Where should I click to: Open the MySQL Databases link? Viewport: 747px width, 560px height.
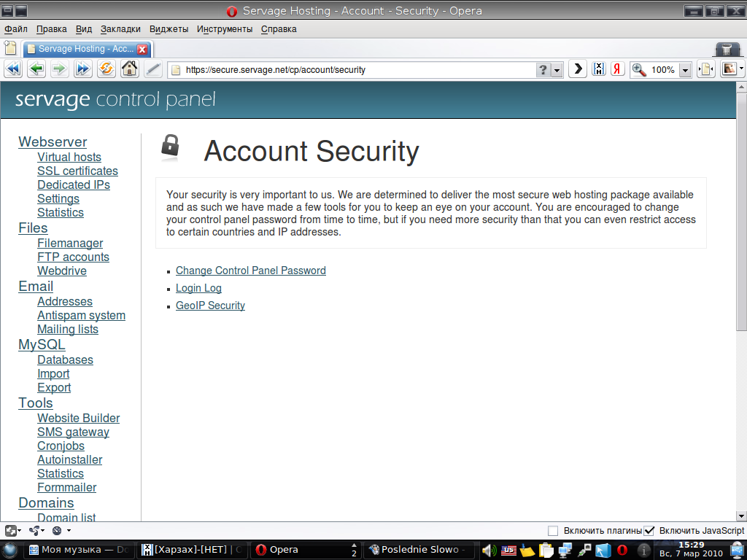point(65,360)
